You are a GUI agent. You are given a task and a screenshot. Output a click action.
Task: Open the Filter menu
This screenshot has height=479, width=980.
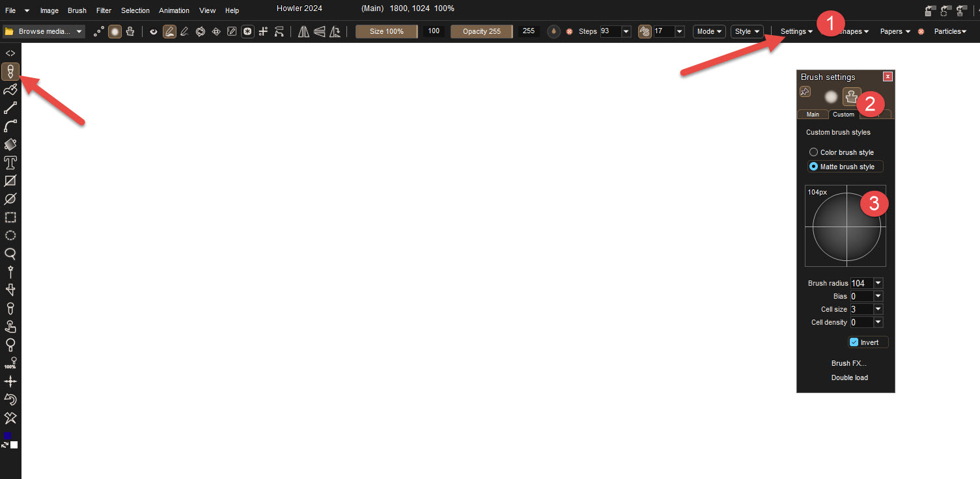pos(104,10)
